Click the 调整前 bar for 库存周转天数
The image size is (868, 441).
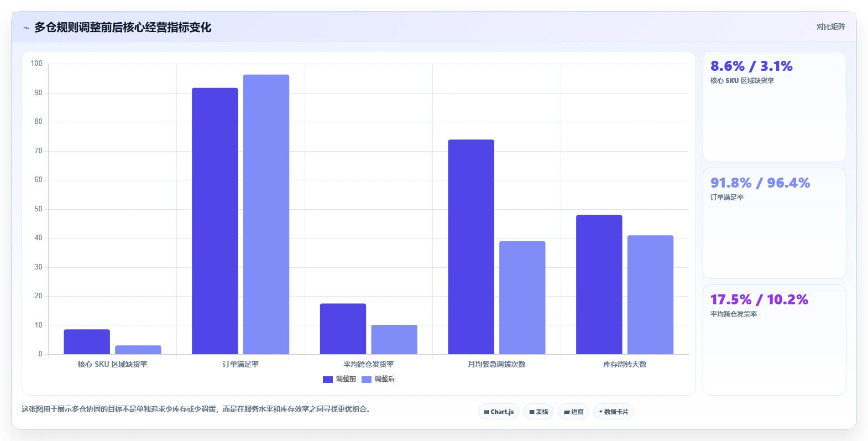(x=599, y=284)
